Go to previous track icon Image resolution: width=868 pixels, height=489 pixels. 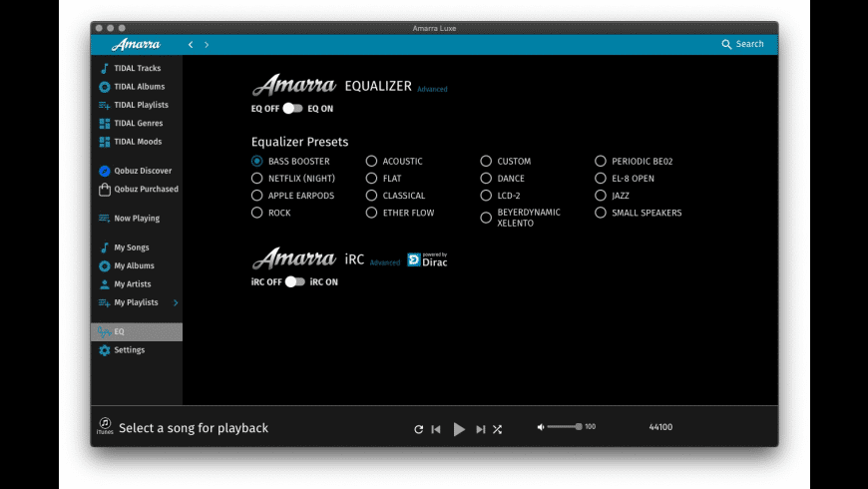pyautogui.click(x=436, y=429)
